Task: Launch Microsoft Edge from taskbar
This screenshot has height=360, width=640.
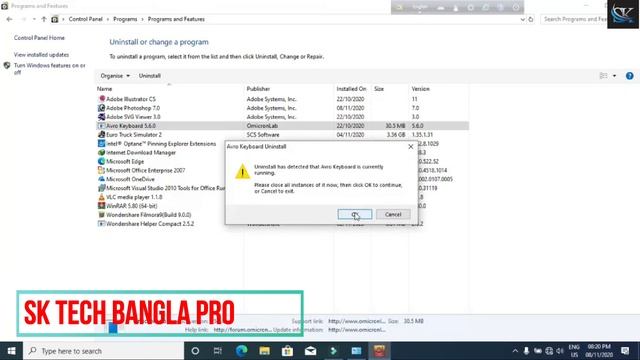Action: point(241,351)
